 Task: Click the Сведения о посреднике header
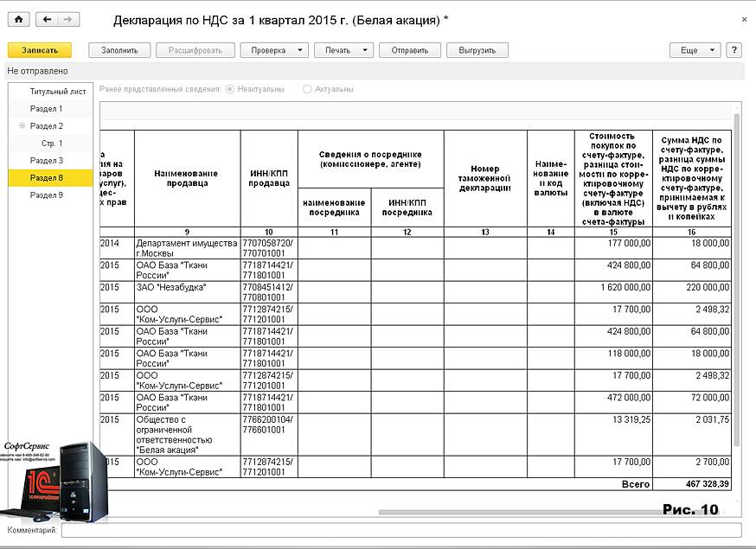[371, 159]
